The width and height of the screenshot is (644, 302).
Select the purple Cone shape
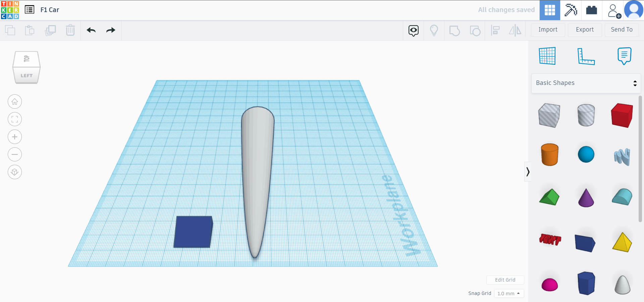coord(586,198)
